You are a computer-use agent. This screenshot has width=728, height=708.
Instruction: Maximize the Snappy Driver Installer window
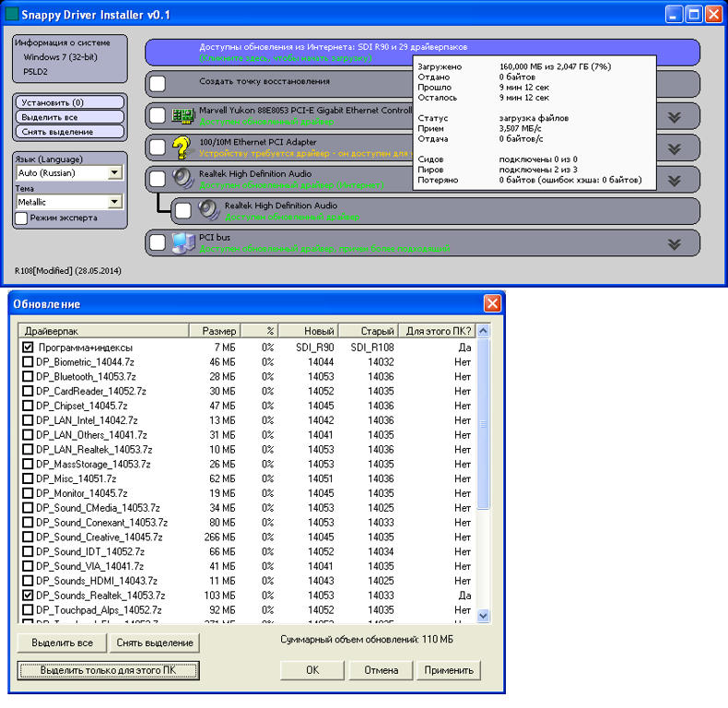tap(694, 14)
